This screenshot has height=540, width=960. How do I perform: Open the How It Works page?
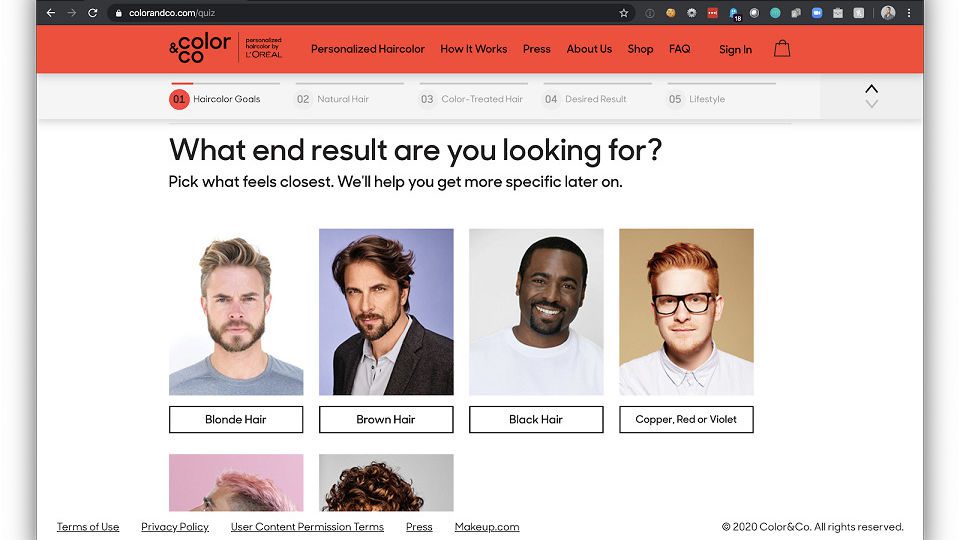(473, 49)
